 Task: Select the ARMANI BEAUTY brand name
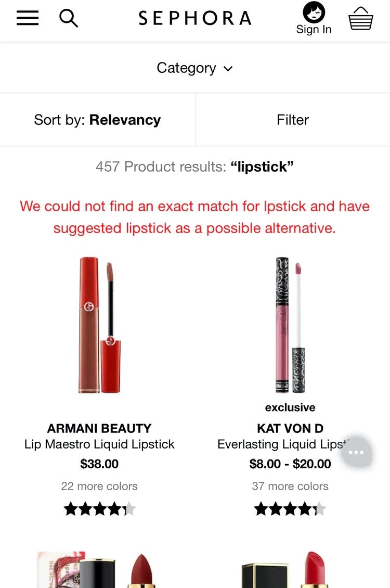[x=99, y=429]
